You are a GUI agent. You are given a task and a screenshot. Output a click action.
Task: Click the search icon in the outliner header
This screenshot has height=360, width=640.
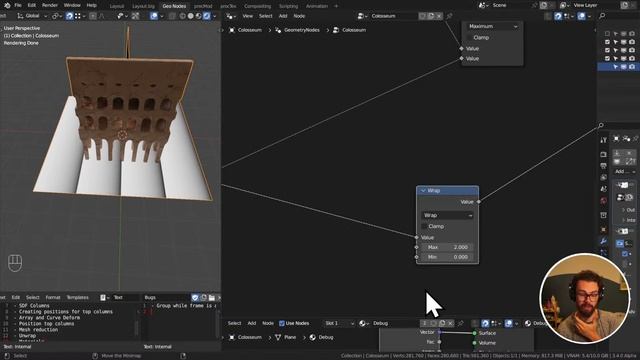(602, 16)
